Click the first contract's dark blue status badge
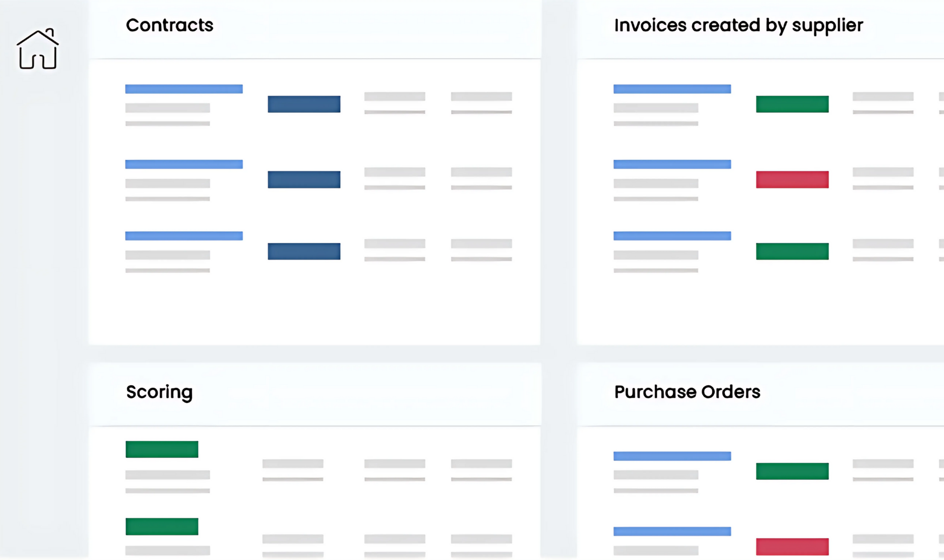944x560 pixels. (304, 104)
